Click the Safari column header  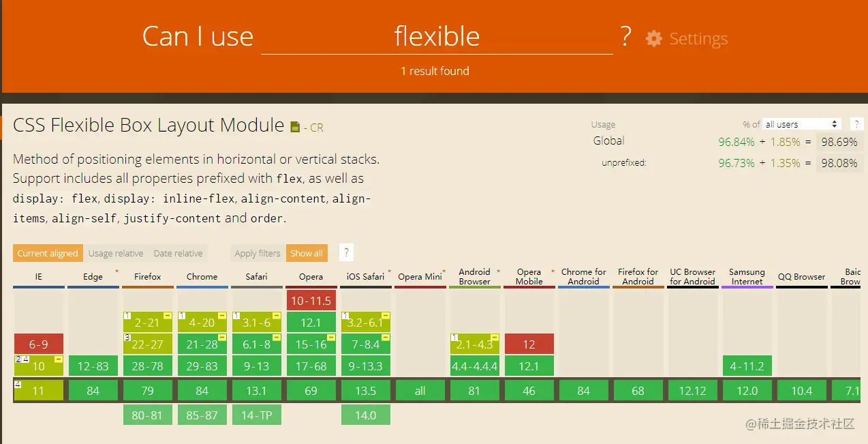(257, 277)
